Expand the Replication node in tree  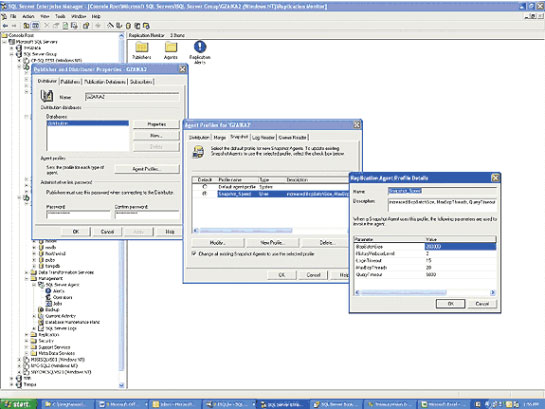pos(26,335)
